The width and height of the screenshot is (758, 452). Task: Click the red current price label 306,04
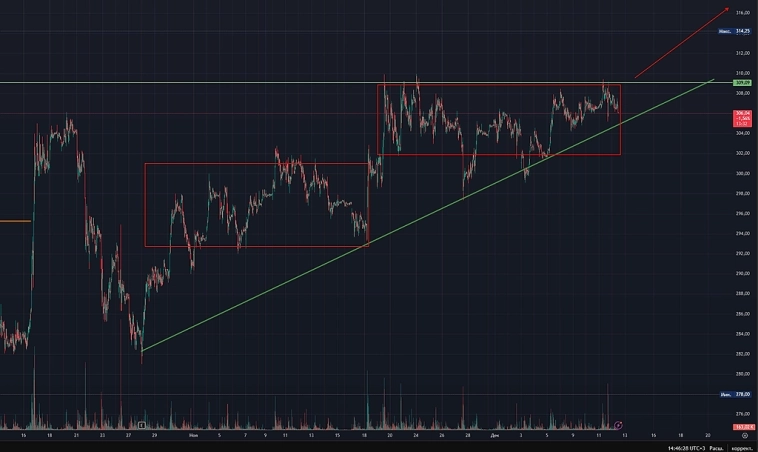[743, 118]
